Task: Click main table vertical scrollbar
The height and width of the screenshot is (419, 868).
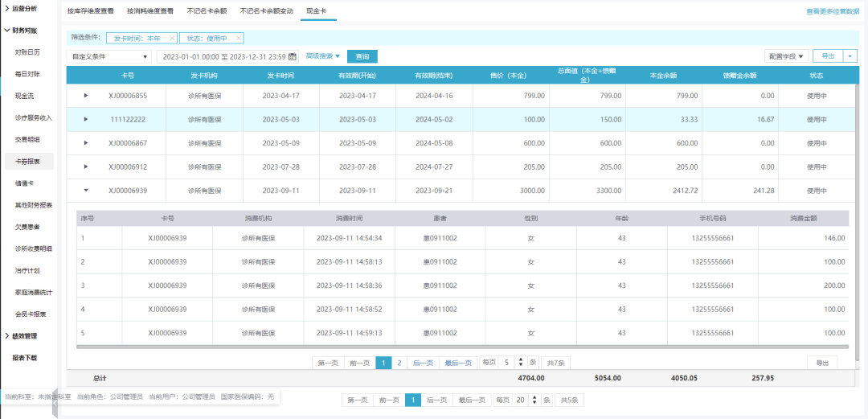Action: pyautogui.click(x=858, y=222)
